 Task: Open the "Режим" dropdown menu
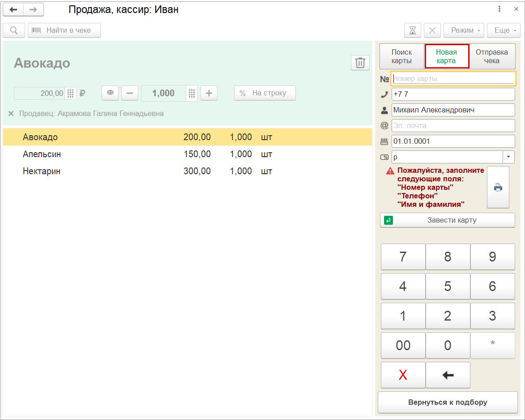pyautogui.click(x=464, y=30)
